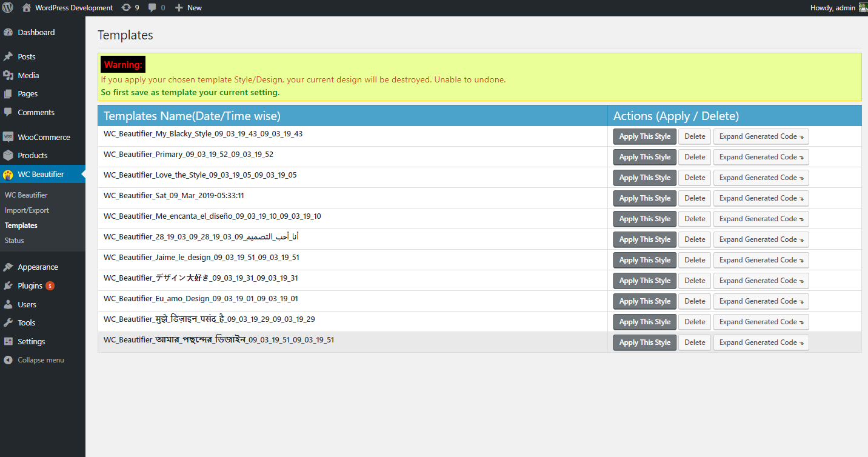Click the Dashboard gauge icon
The image size is (868, 457).
point(8,32)
